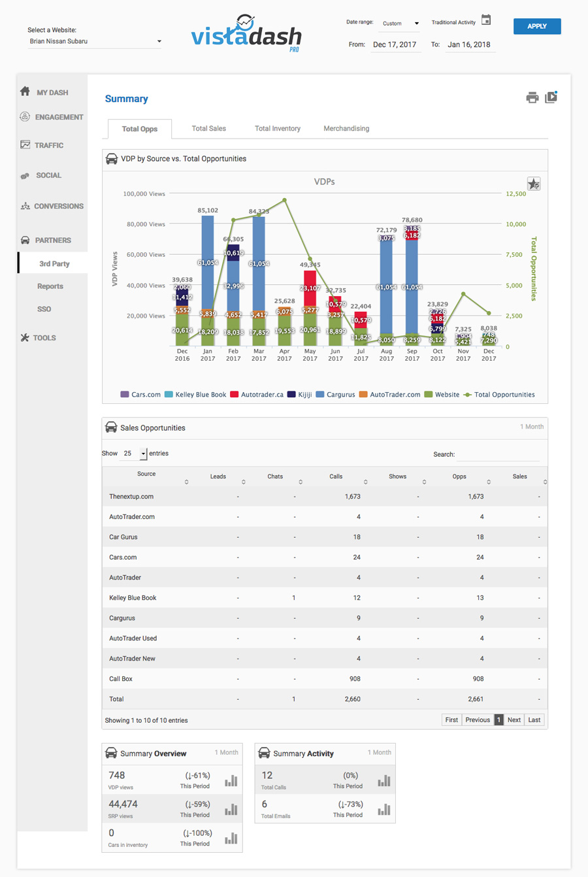Click the calendar icon next to Traditional Activity

(x=486, y=20)
